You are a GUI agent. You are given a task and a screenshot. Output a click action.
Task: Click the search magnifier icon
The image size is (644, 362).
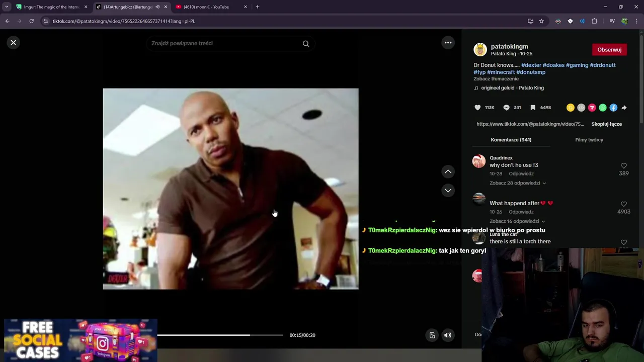pyautogui.click(x=306, y=43)
